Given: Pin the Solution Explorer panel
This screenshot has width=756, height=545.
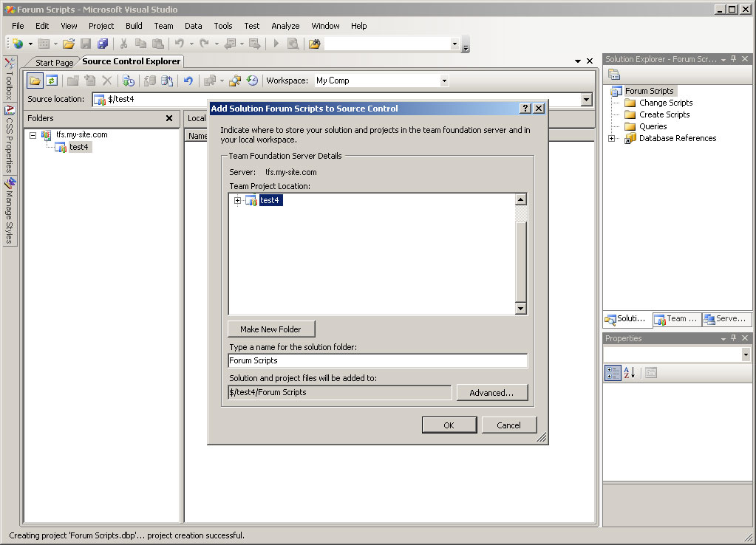Looking at the screenshot, I should point(733,59).
